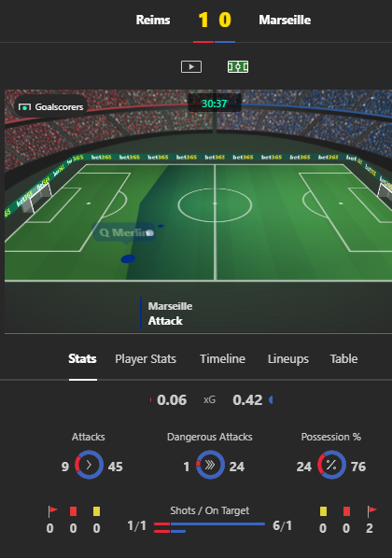Click the Attacks arrow circle icon
Screen dimensions: 392x558
pyautogui.click(x=89, y=465)
